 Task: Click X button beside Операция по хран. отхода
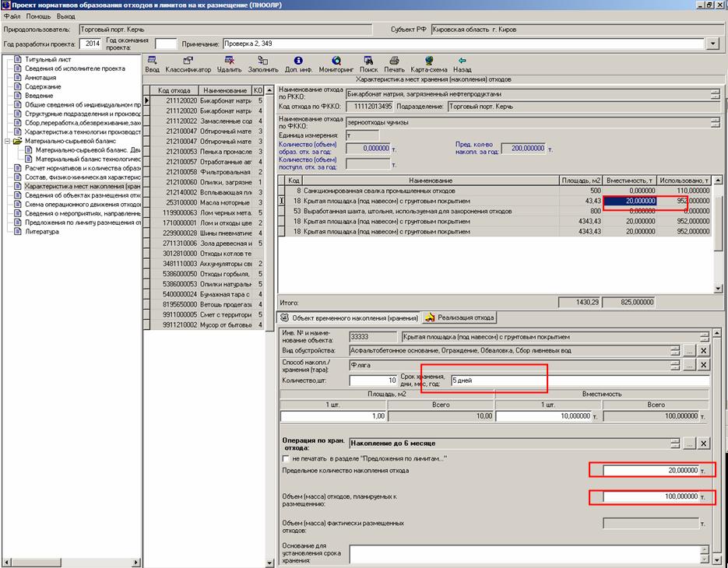click(703, 444)
